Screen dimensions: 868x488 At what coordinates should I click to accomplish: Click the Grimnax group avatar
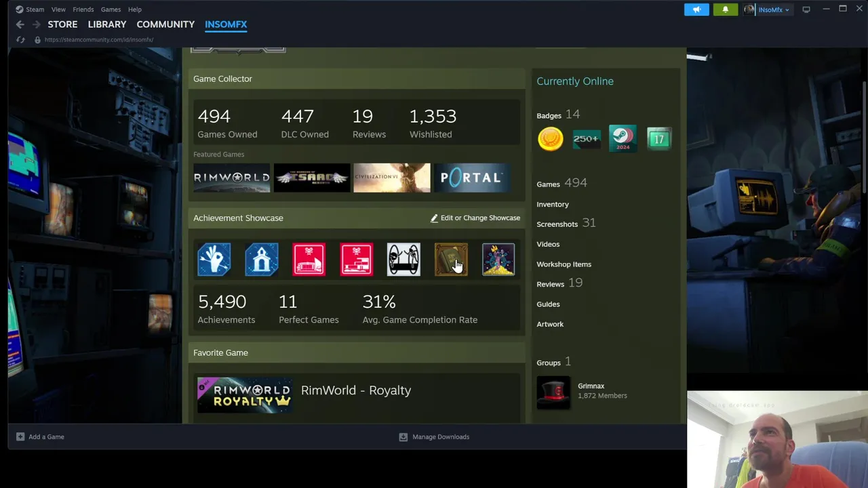click(553, 393)
